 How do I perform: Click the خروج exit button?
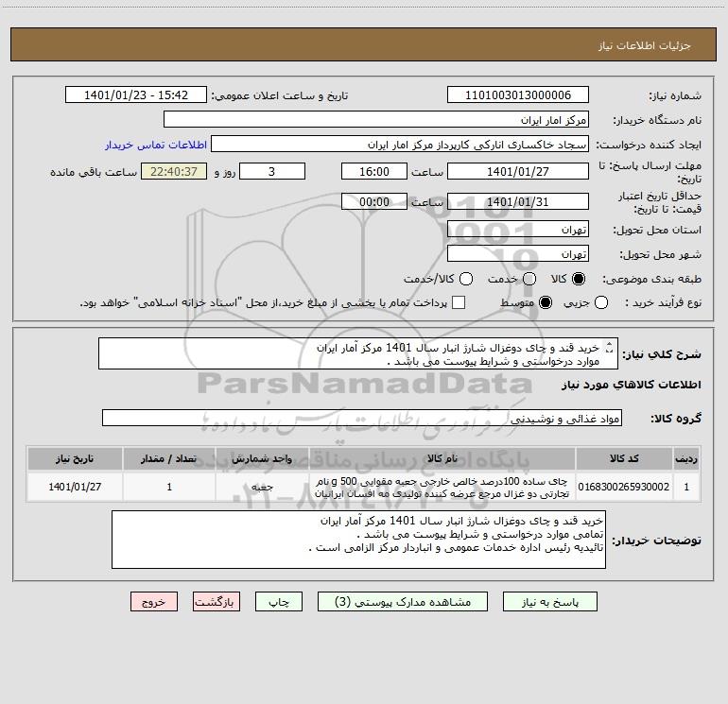tap(154, 602)
